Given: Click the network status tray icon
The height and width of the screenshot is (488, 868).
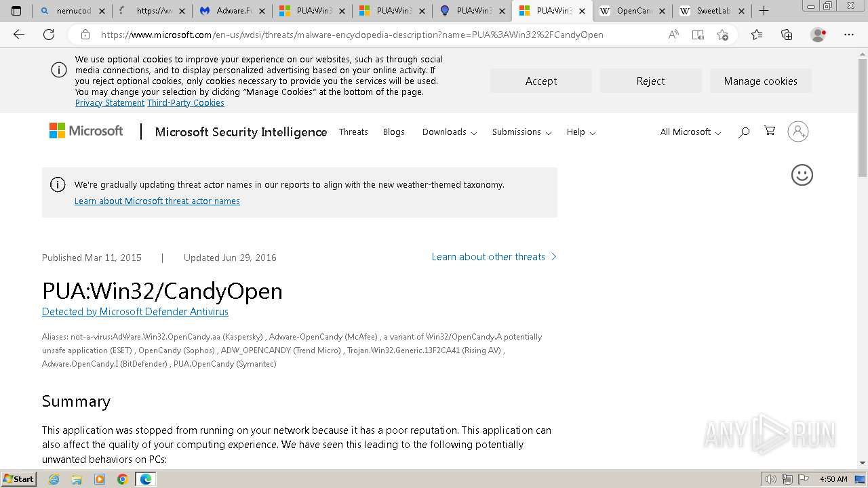Looking at the screenshot, I should pyautogui.click(x=787, y=479).
